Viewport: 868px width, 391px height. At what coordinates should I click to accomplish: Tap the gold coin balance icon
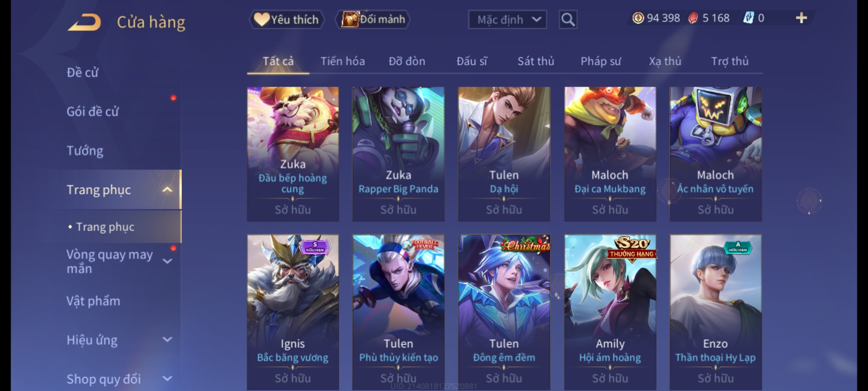(x=638, y=18)
